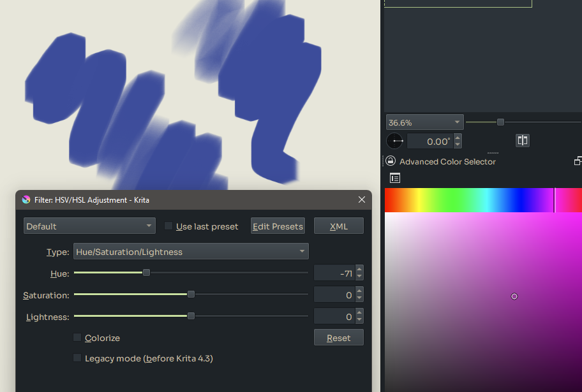Screen dimensions: 582x392
Task: Click the Hue label
Action: click(x=60, y=273)
